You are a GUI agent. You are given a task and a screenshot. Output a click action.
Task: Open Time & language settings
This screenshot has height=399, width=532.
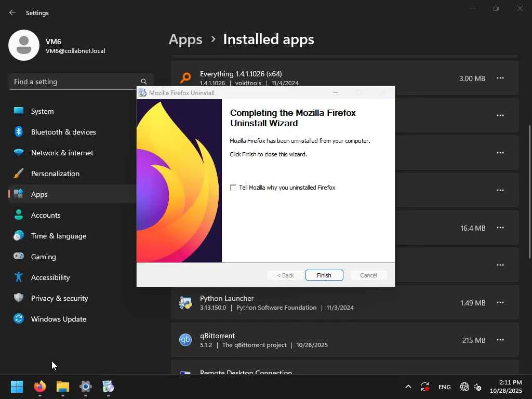point(73,236)
